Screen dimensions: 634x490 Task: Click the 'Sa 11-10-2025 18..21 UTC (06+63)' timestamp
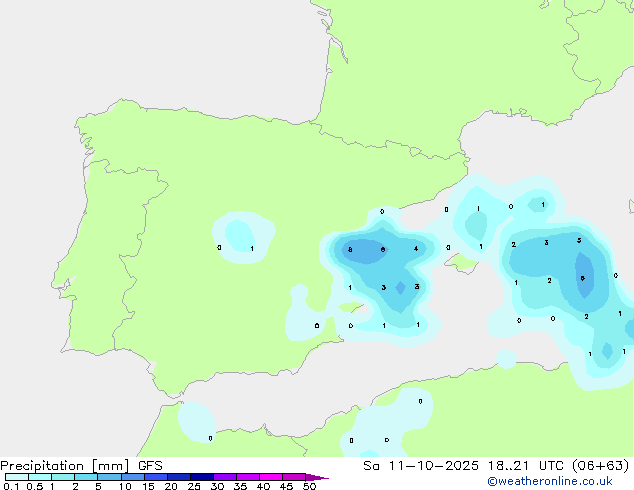[x=496, y=466]
